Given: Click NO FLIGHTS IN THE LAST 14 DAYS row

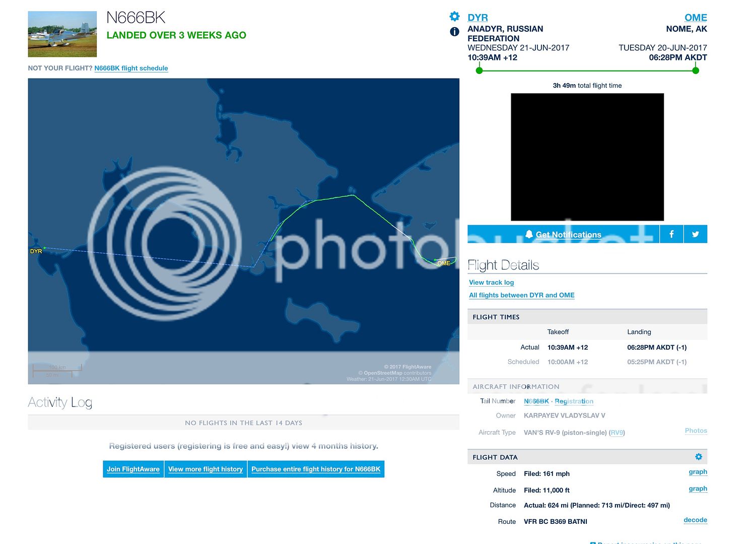Looking at the screenshot, I should pos(244,423).
